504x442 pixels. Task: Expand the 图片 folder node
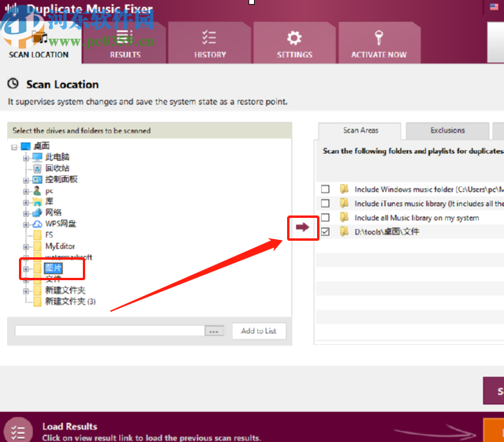tap(26, 269)
